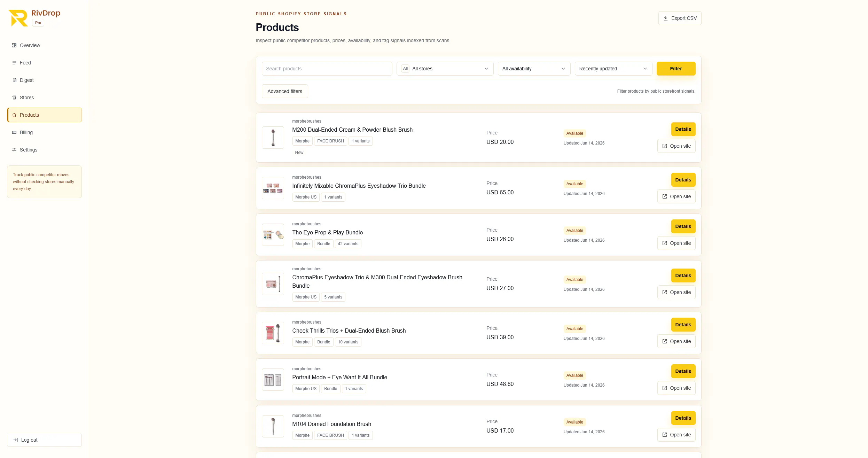
Task: Click the ChromaPlus Eyeshadow Trio Bundle thumbnail
Action: 273,188
